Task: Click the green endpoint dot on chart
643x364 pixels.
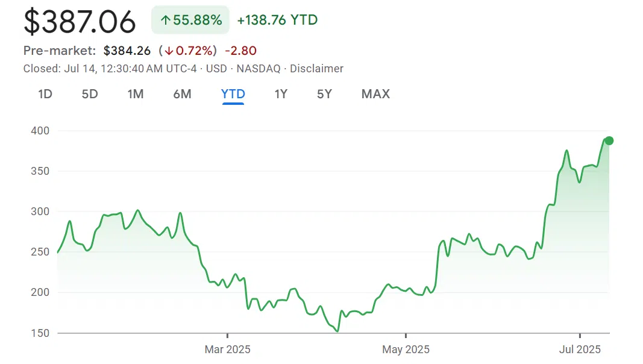Action: (x=609, y=140)
